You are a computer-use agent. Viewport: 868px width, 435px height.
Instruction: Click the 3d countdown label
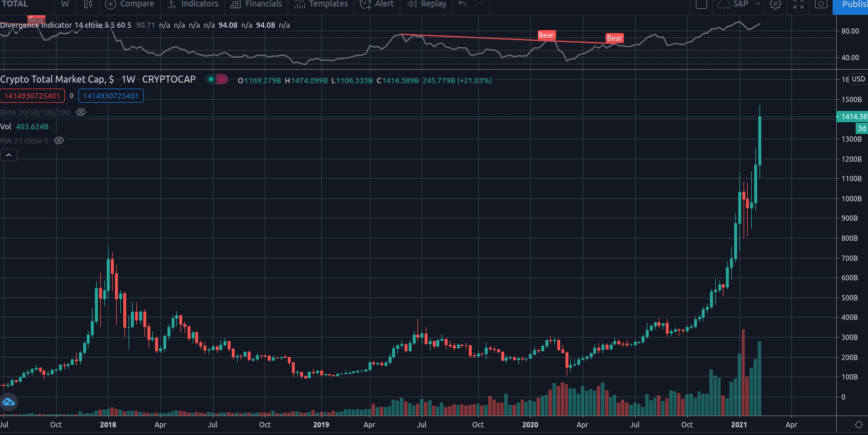click(862, 128)
